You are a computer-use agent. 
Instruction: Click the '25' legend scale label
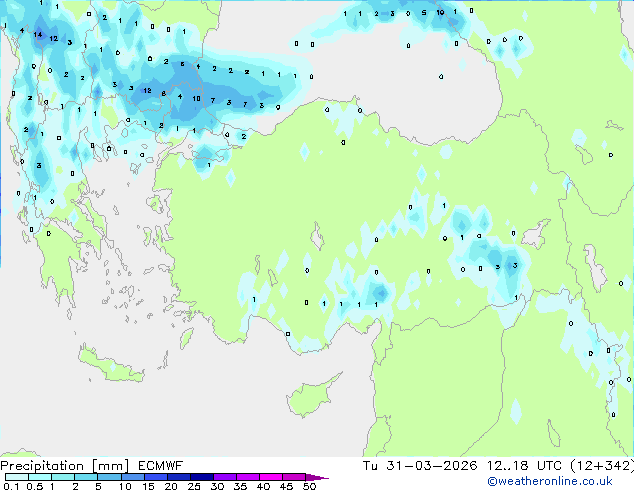(194, 486)
